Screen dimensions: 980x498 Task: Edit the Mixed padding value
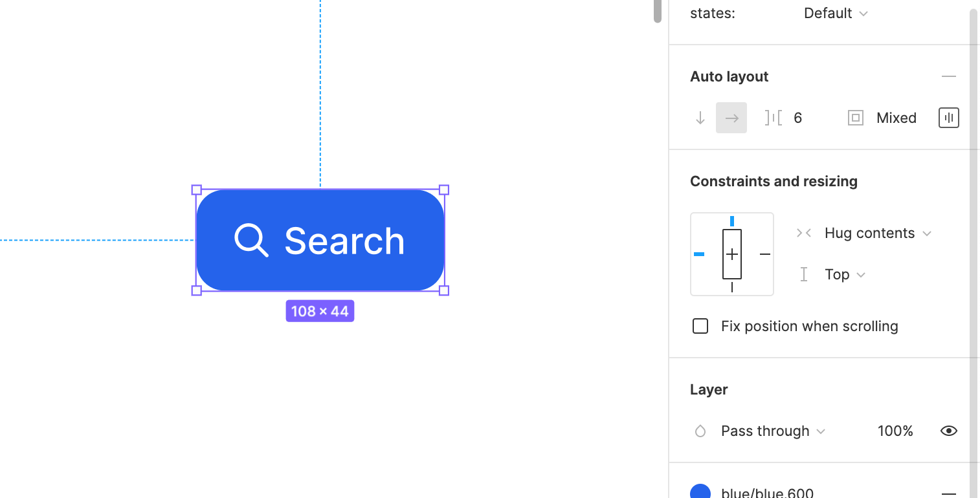point(896,118)
